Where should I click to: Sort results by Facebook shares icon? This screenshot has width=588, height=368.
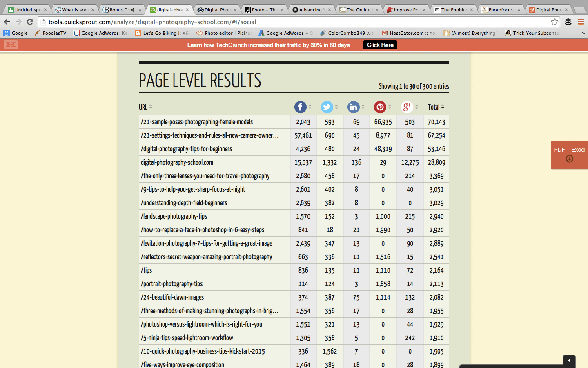(x=301, y=107)
